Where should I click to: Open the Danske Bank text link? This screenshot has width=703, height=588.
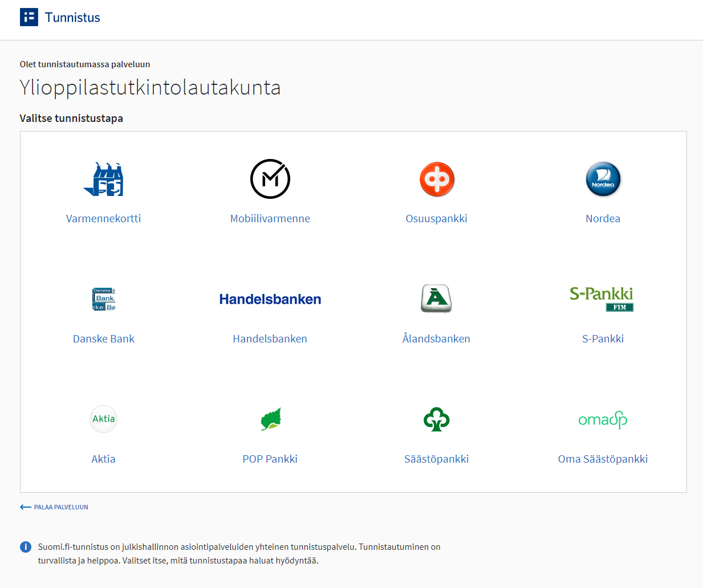(104, 339)
